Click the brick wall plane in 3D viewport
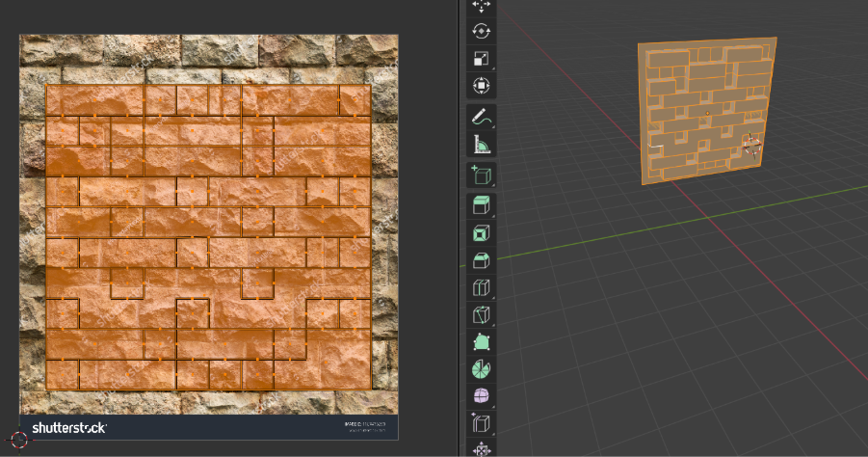 (x=706, y=111)
